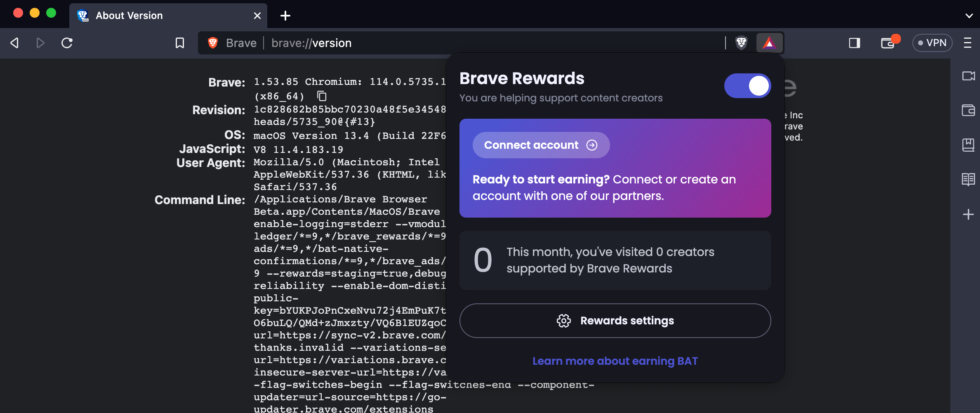Click the Brave Rewards triangle icon

coord(769,42)
